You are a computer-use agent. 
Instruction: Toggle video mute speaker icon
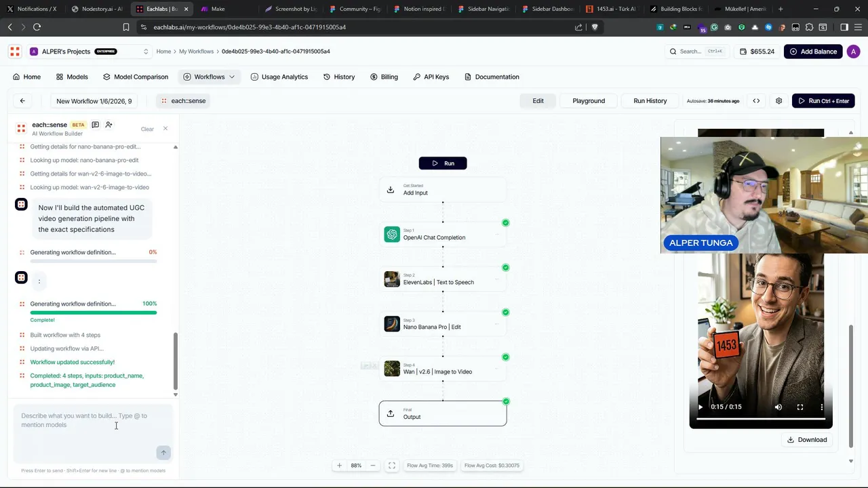pyautogui.click(x=778, y=407)
